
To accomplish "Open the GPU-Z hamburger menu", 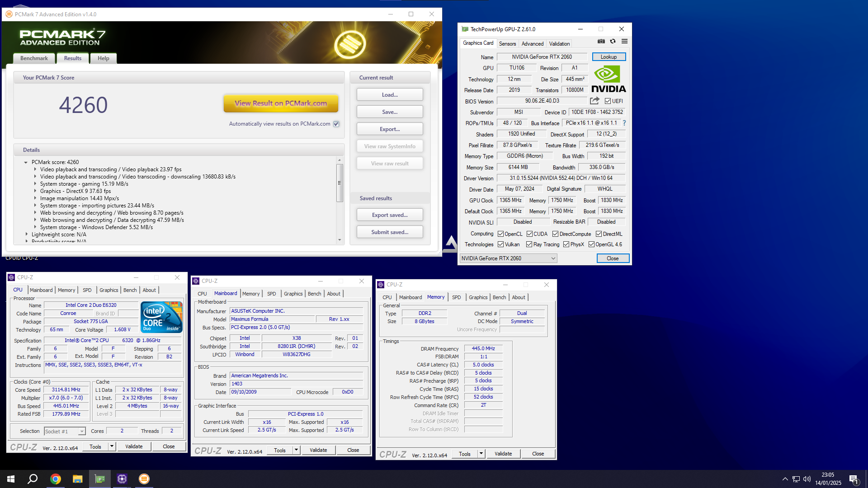I will pos(624,41).
